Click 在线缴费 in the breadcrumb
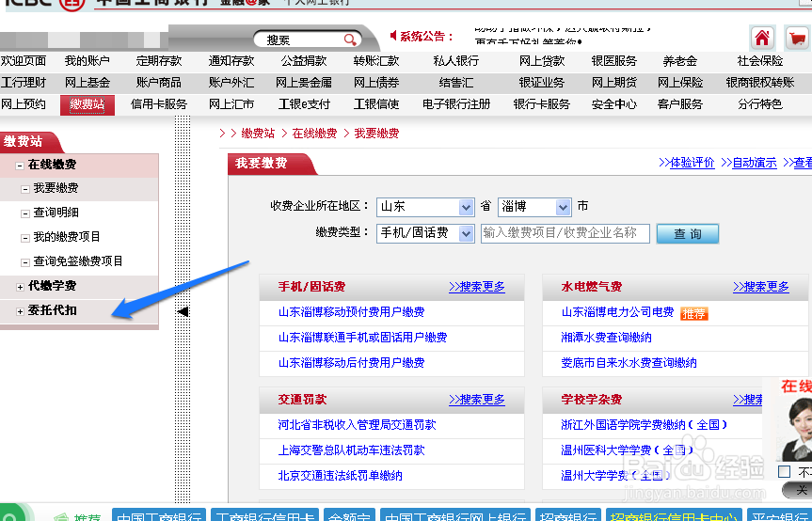 click(314, 134)
